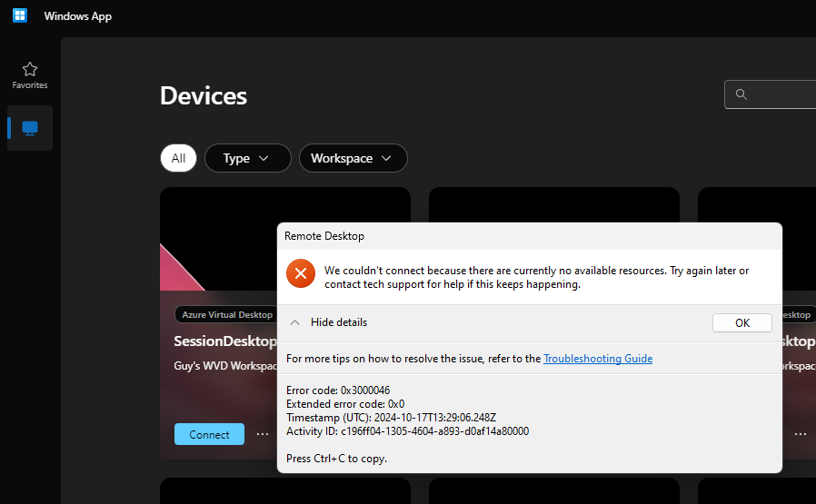Open more options next to Connect button
This screenshot has width=816, height=504.
[263, 434]
